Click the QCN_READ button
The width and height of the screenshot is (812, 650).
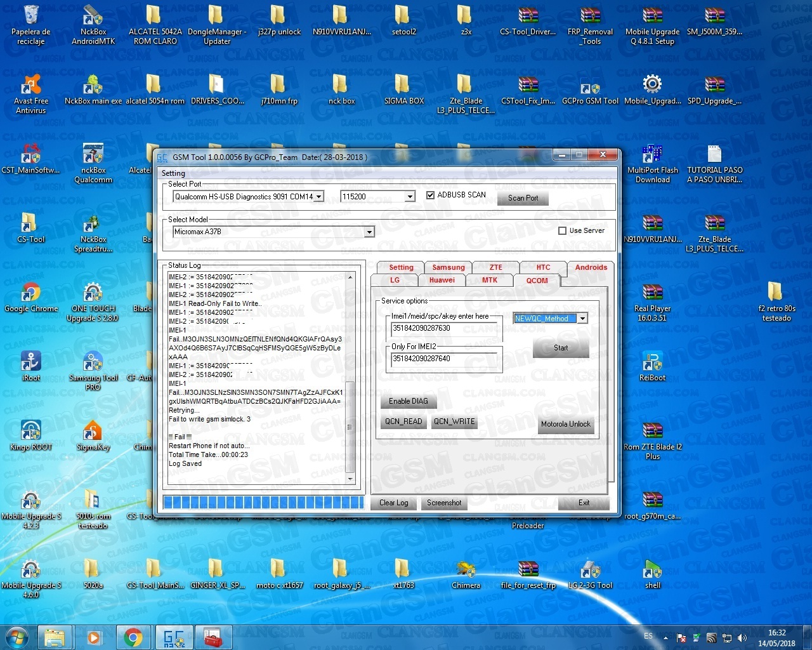click(403, 421)
